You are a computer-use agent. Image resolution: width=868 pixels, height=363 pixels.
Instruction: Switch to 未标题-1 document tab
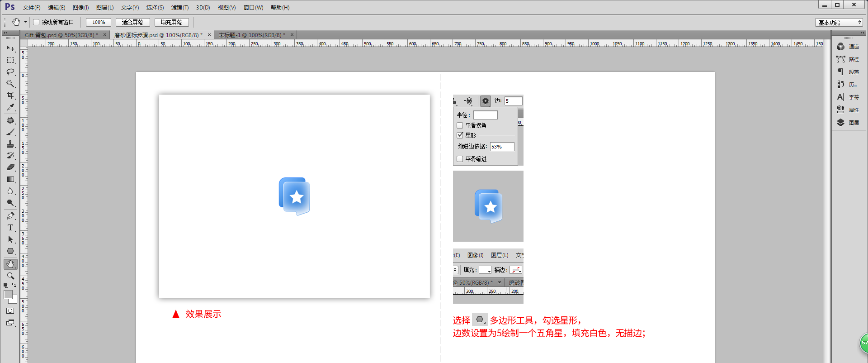pos(252,35)
